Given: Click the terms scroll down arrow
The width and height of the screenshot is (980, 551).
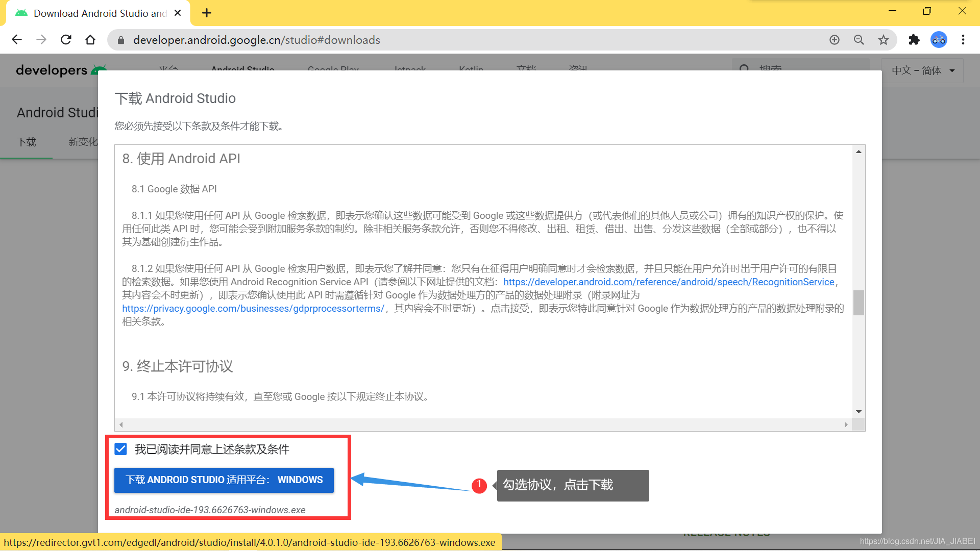Looking at the screenshot, I should pos(859,412).
